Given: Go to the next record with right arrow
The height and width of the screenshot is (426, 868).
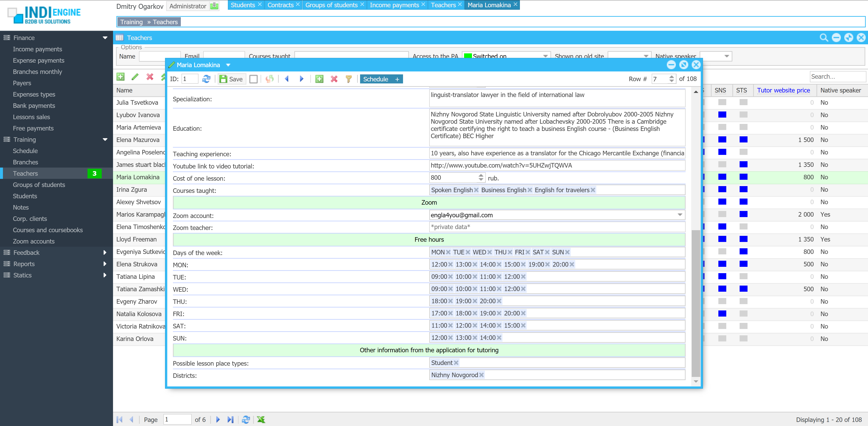Looking at the screenshot, I should pos(302,79).
